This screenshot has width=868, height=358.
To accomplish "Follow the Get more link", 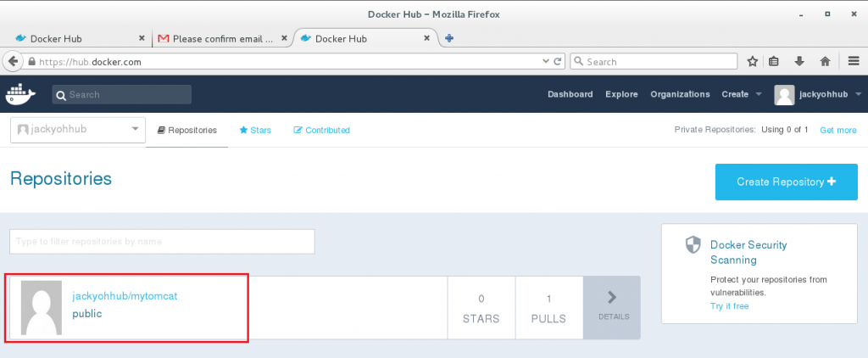I will [838, 131].
